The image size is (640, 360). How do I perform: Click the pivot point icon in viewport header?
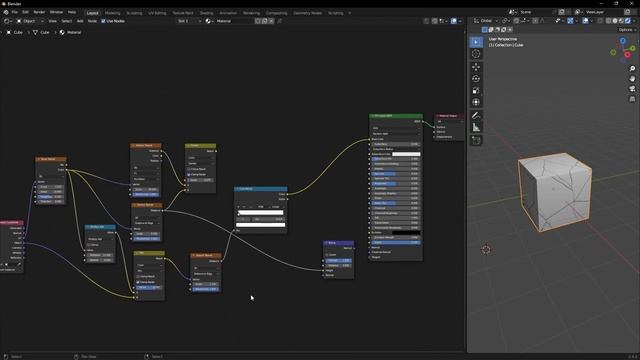coord(506,20)
